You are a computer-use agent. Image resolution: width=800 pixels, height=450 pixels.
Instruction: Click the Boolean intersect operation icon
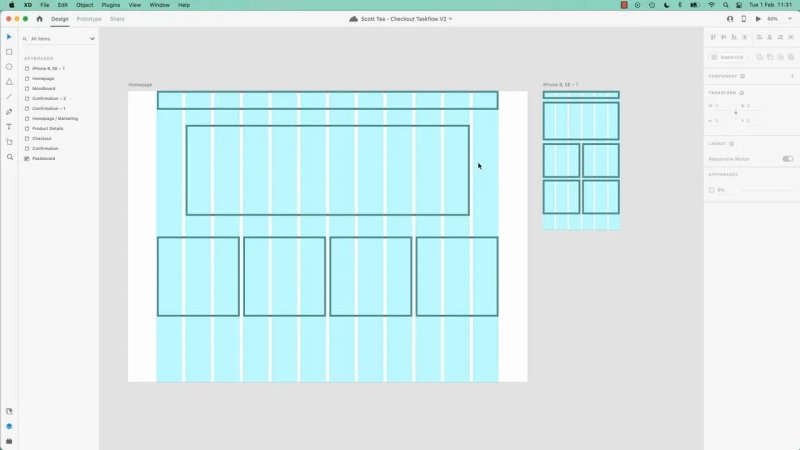[x=780, y=57]
